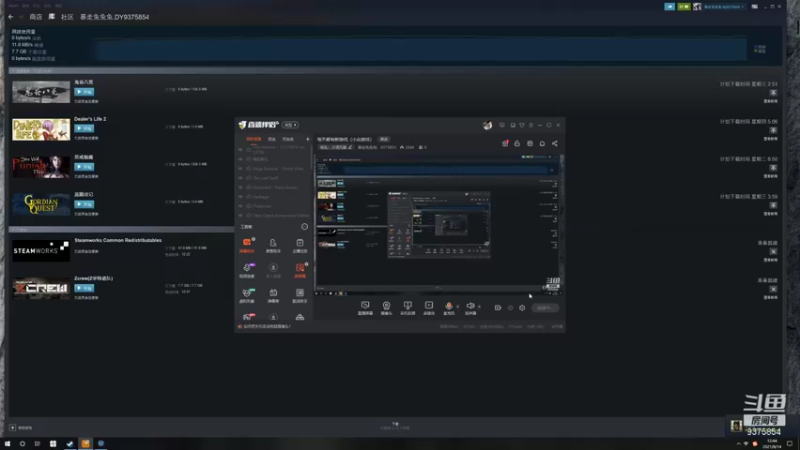
Task: Click the blue play button for Dealer's Life 2
Action: (x=84, y=129)
